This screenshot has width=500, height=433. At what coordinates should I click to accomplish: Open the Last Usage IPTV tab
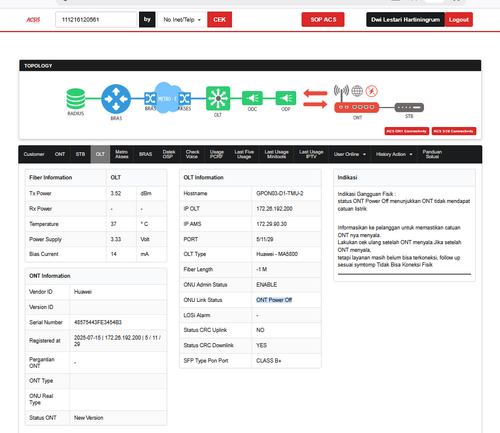[x=311, y=154]
